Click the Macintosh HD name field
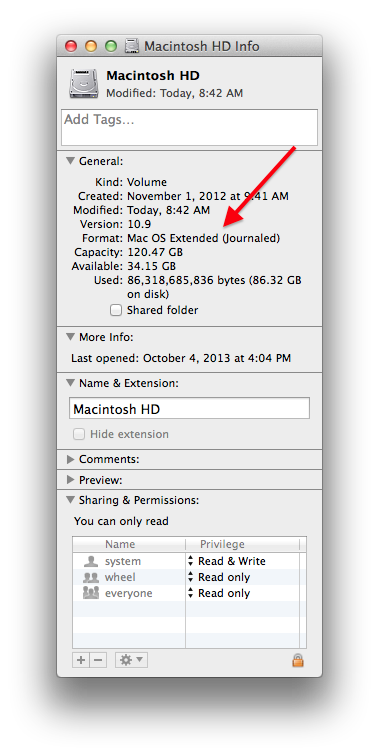The width and height of the screenshot is (379, 756). (189, 408)
